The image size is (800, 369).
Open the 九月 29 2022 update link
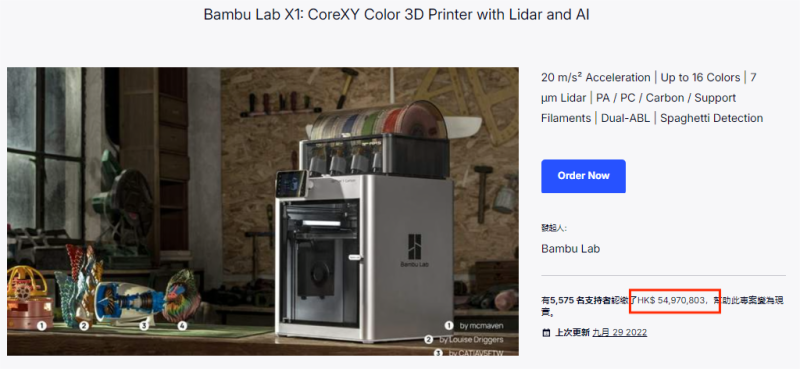[619, 332]
